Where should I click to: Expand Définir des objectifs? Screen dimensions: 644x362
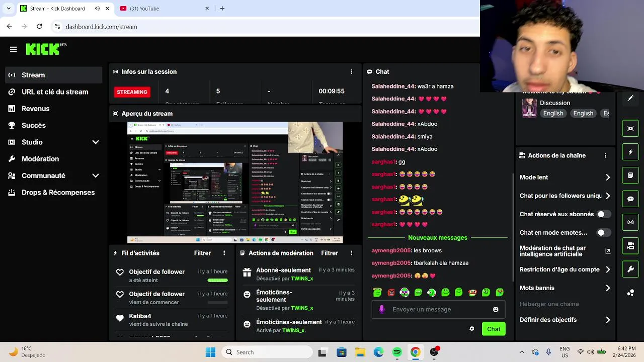608,320
